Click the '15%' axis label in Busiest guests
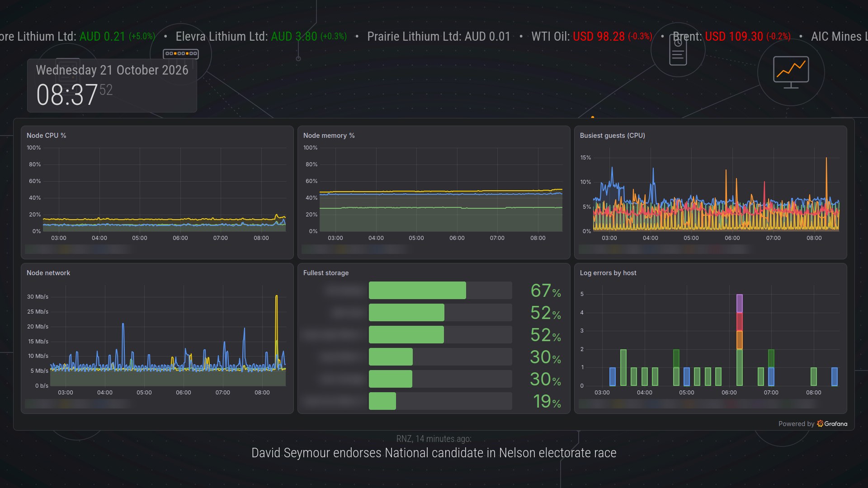The image size is (868, 488). click(x=585, y=158)
